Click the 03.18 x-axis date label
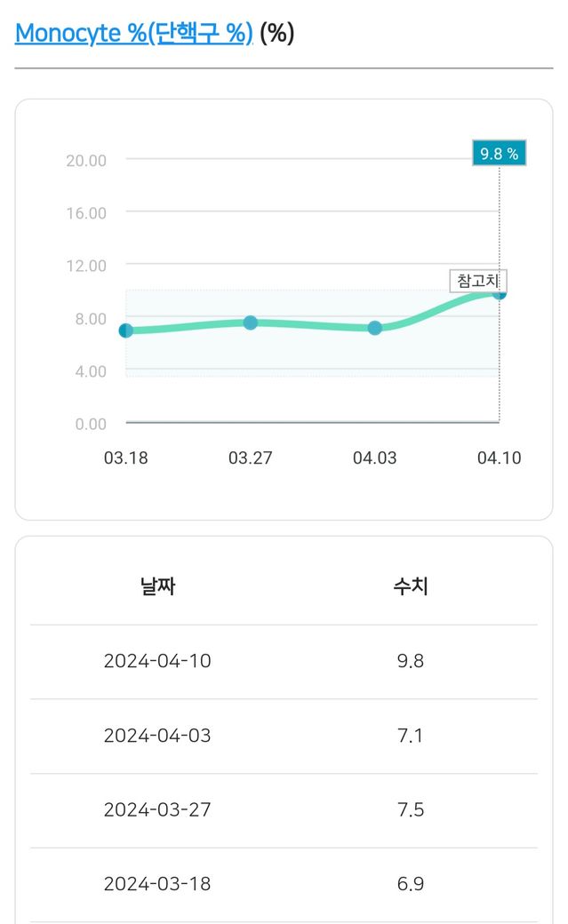568x924 pixels. point(126,458)
